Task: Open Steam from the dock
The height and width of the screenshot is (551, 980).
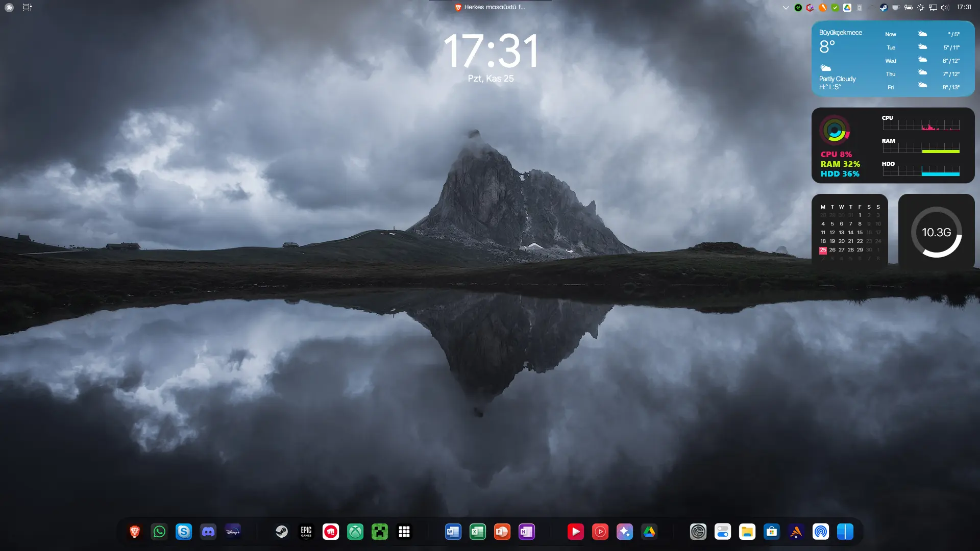Action: pos(282,532)
